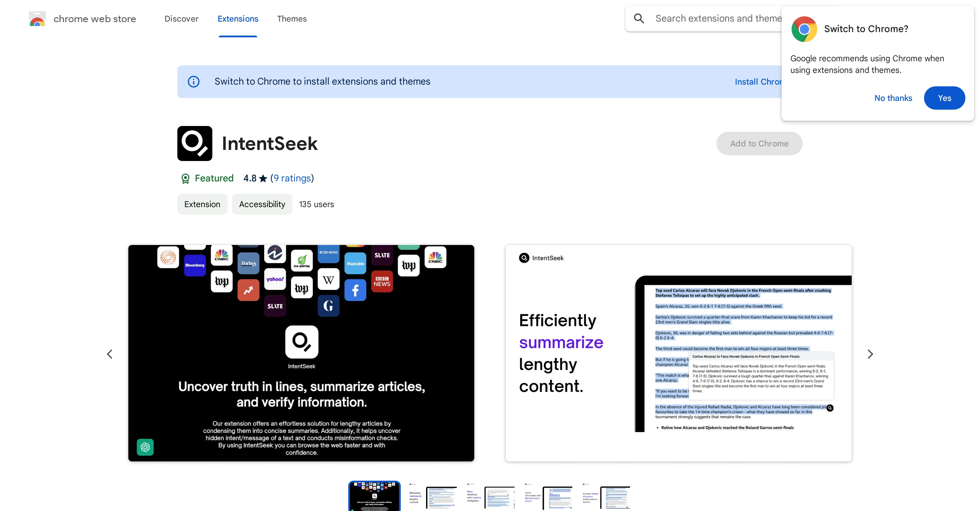Image resolution: width=980 pixels, height=511 pixels.
Task: Confirm switching with the Yes button
Action: [945, 98]
